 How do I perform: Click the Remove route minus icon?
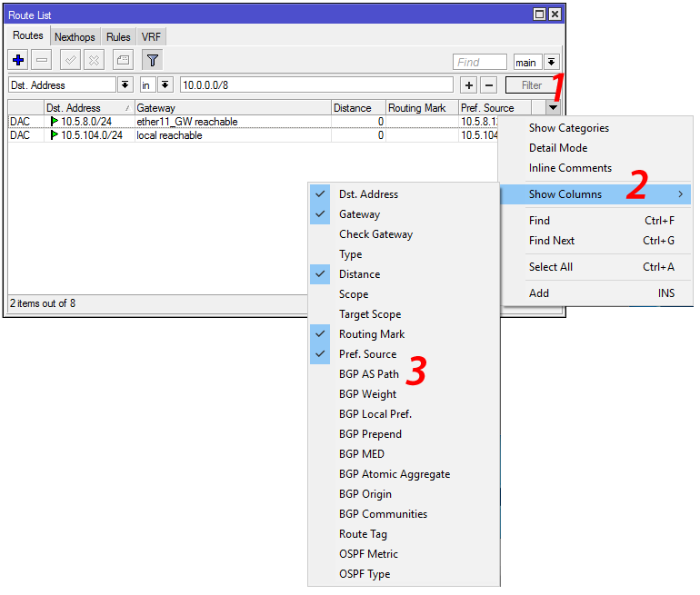pos(42,60)
